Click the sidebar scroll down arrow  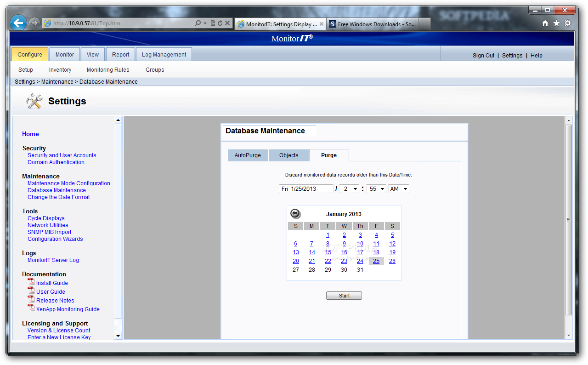click(x=118, y=336)
